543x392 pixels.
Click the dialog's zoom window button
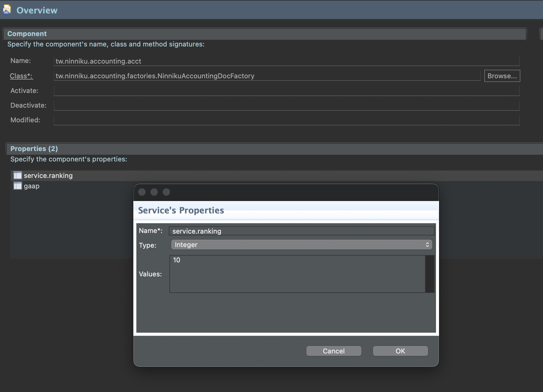(166, 192)
